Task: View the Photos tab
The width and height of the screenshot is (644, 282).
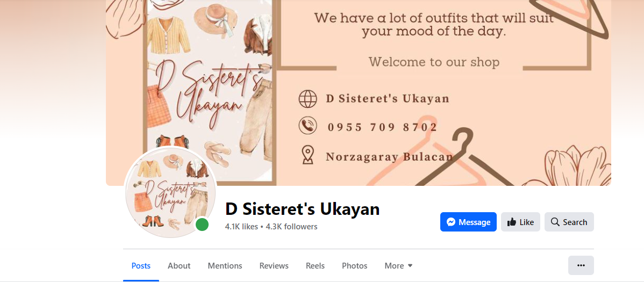Action: point(354,266)
